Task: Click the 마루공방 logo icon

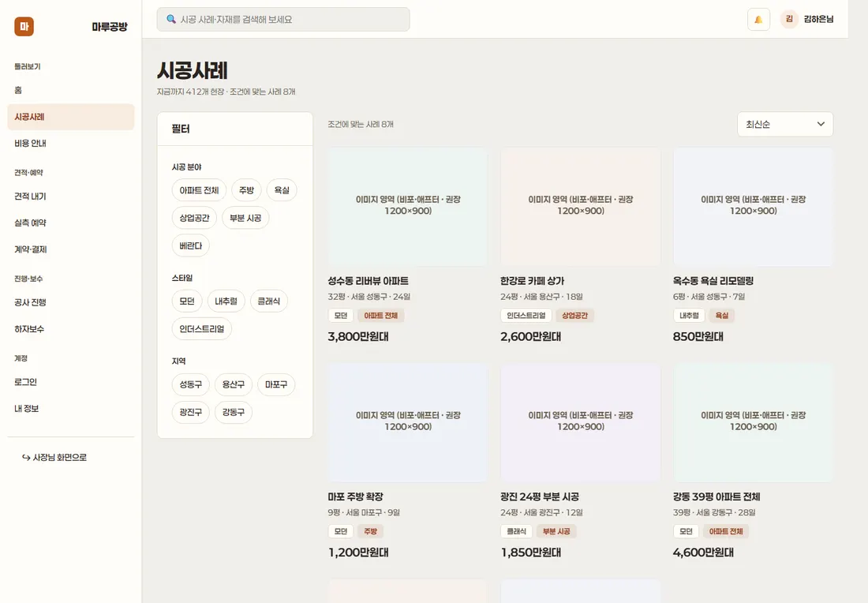Action: tap(24, 26)
